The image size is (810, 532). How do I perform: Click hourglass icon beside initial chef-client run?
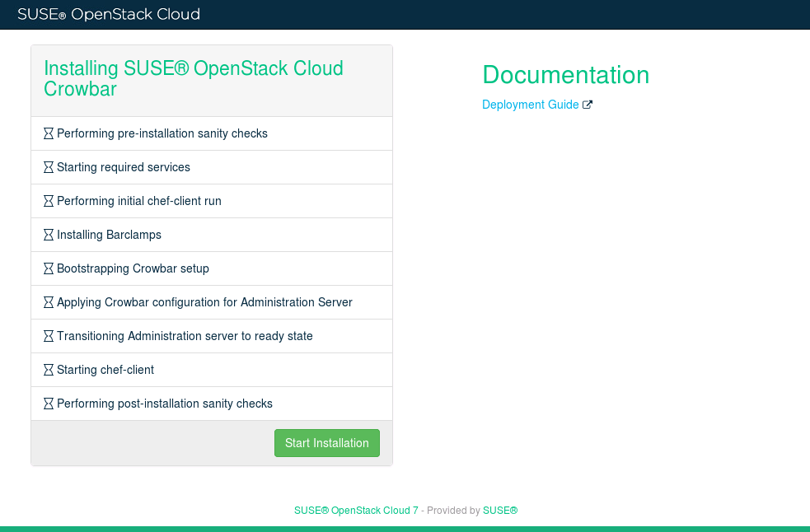click(x=49, y=201)
